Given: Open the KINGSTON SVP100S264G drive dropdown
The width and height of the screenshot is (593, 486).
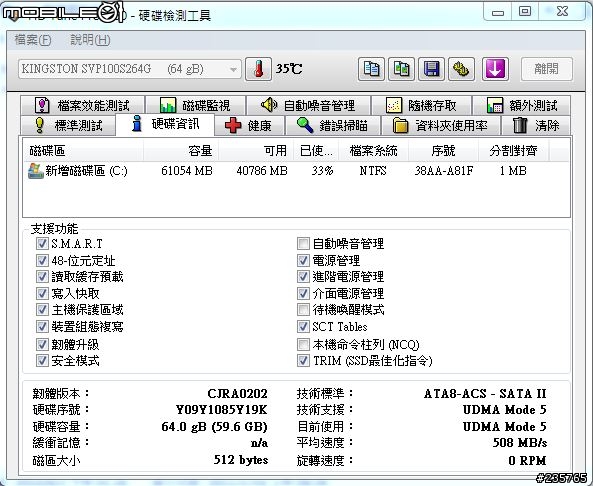Looking at the screenshot, I should (x=130, y=69).
